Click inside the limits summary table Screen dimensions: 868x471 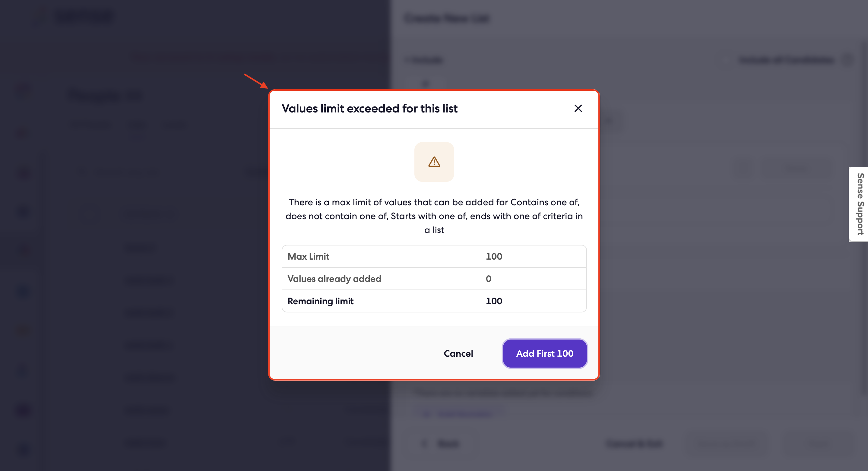click(434, 279)
